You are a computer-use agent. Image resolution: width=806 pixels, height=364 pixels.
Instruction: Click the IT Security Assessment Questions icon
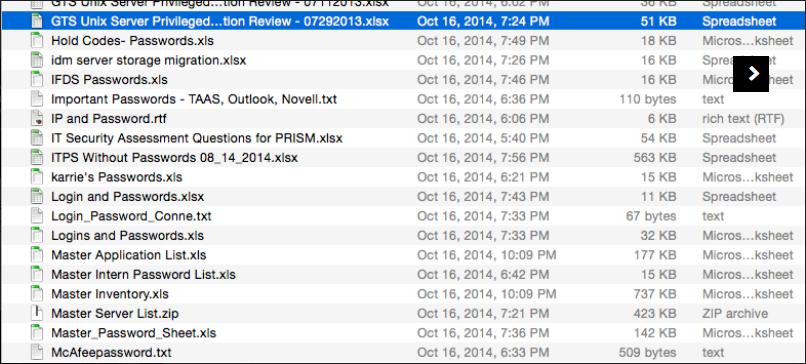pos(36,138)
